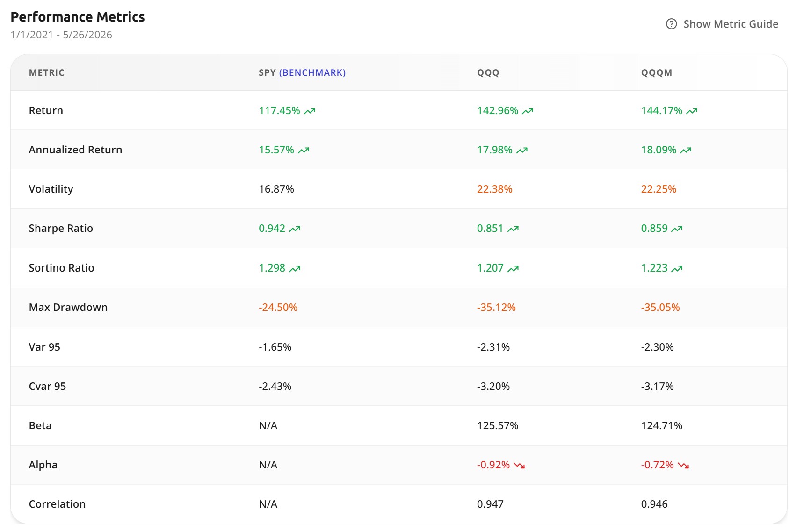Select the Beta row label
This screenshot has width=796, height=532.
40,425
